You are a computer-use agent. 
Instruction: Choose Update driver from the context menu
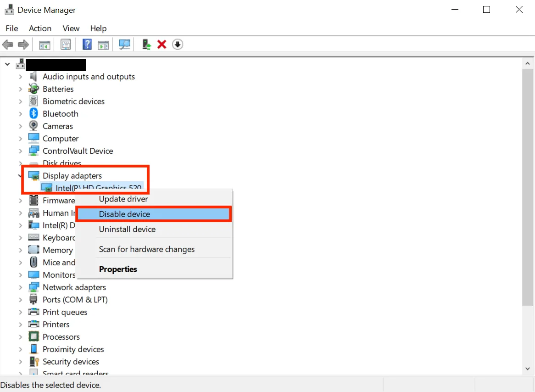(154, 199)
